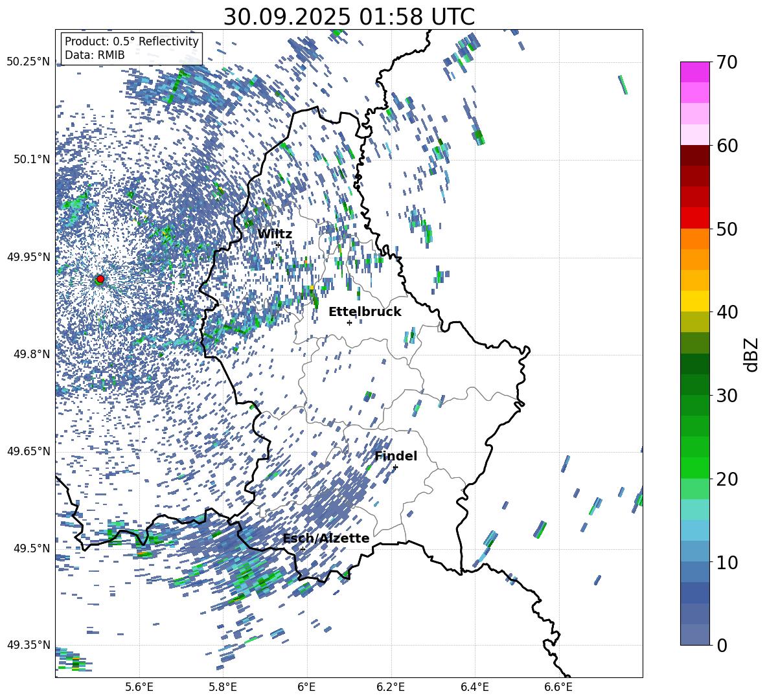Click the 30 tick on the colorbar
The width and height of the screenshot is (767, 700).
click(727, 395)
